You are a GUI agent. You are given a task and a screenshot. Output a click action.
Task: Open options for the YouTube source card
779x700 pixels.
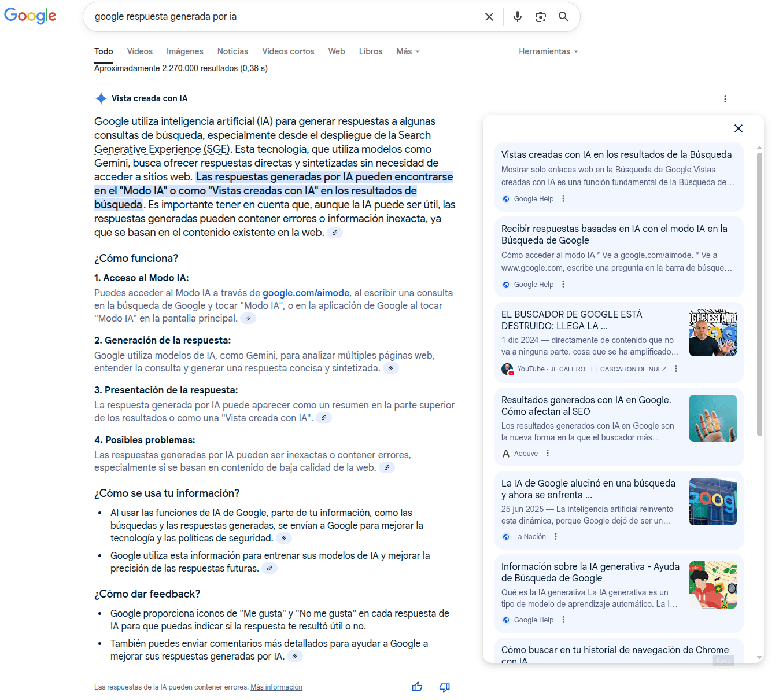(x=675, y=369)
